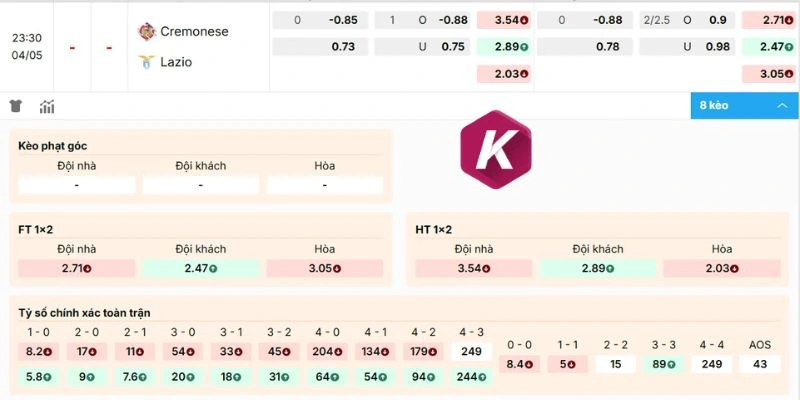Choose correct score 4-1 odds 134
800x400 pixels.
(x=376, y=352)
